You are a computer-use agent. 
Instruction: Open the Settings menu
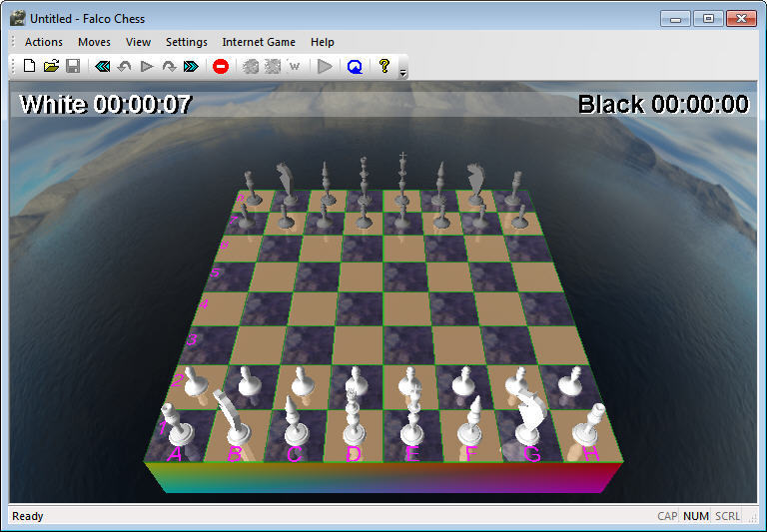tap(187, 42)
